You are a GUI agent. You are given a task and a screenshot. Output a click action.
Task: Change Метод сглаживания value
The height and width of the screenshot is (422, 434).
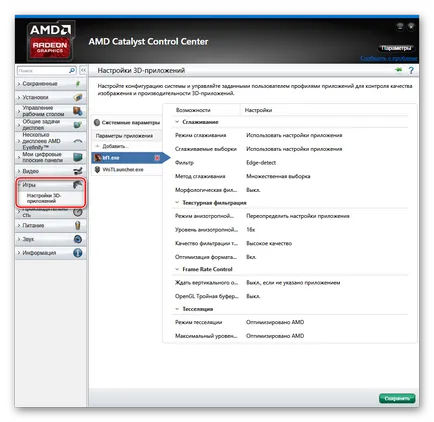278,176
